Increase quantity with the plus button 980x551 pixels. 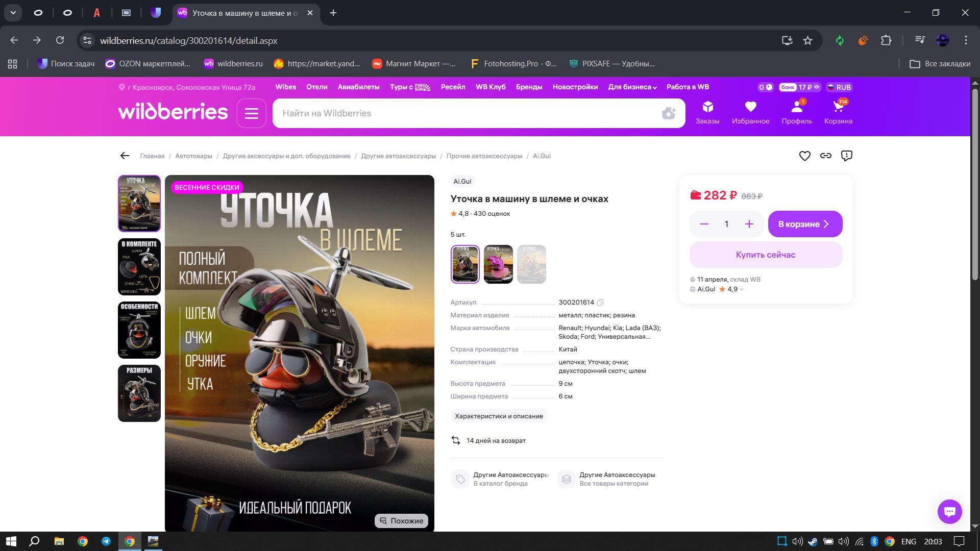pos(749,224)
